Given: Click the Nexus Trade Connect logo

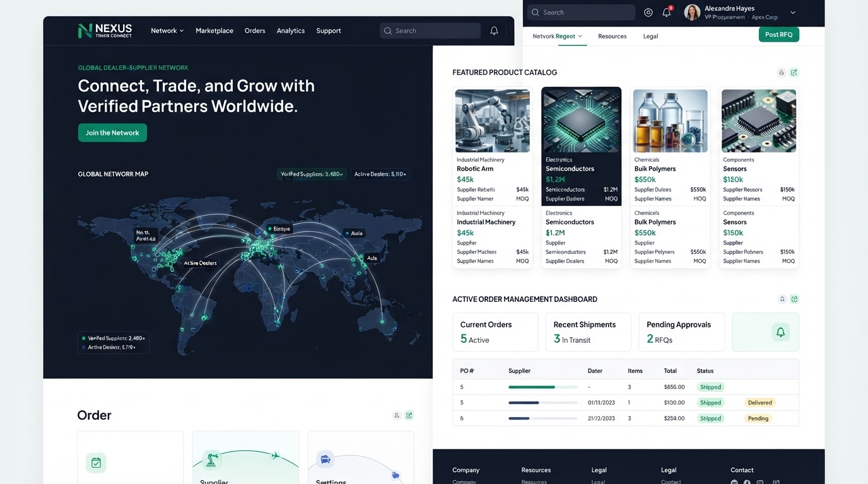Looking at the screenshot, I should pos(105,30).
